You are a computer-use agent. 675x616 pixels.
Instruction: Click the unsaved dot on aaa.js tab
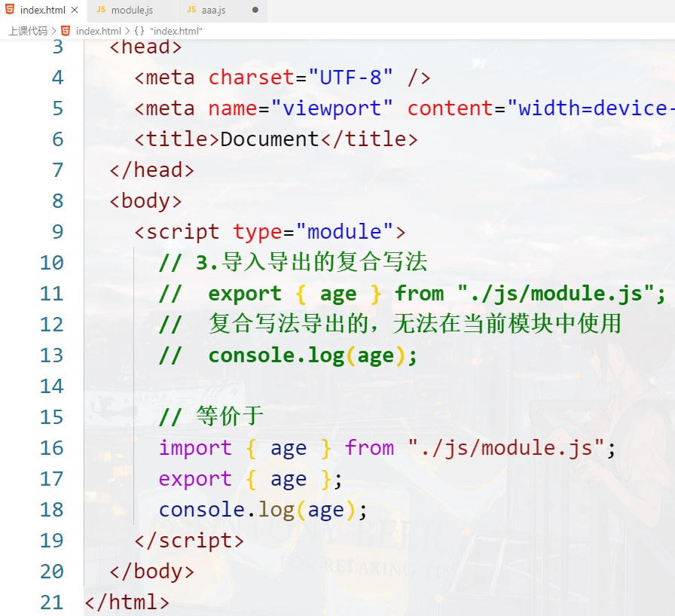[x=255, y=10]
